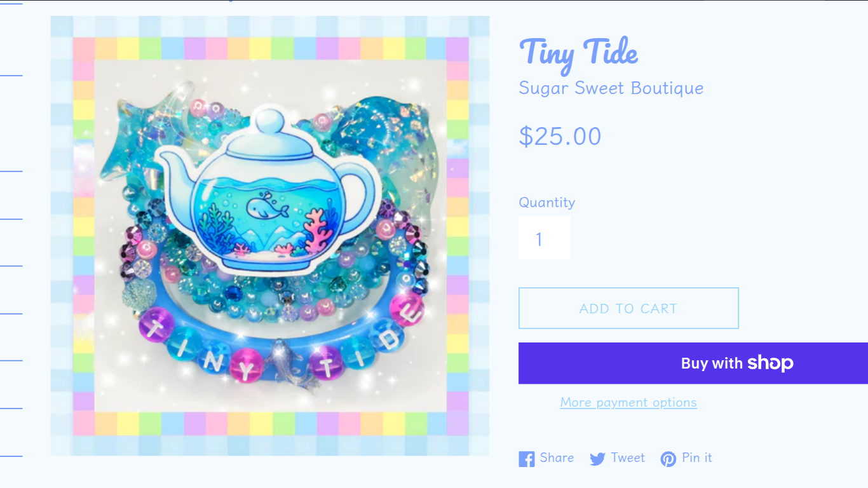
Task: Focus the Quantity input field
Action: pyautogui.click(x=545, y=238)
